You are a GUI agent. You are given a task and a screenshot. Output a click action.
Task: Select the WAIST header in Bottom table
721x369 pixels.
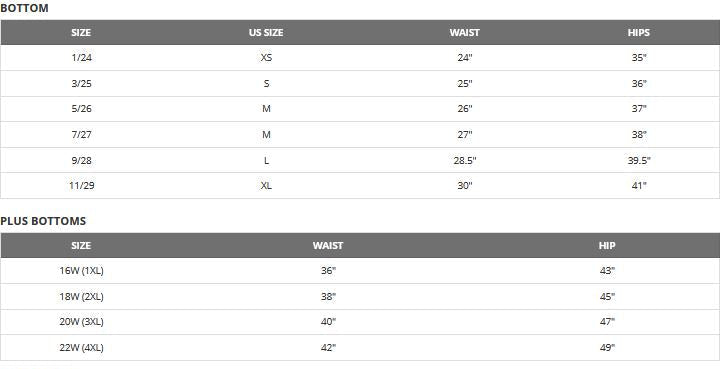point(464,33)
